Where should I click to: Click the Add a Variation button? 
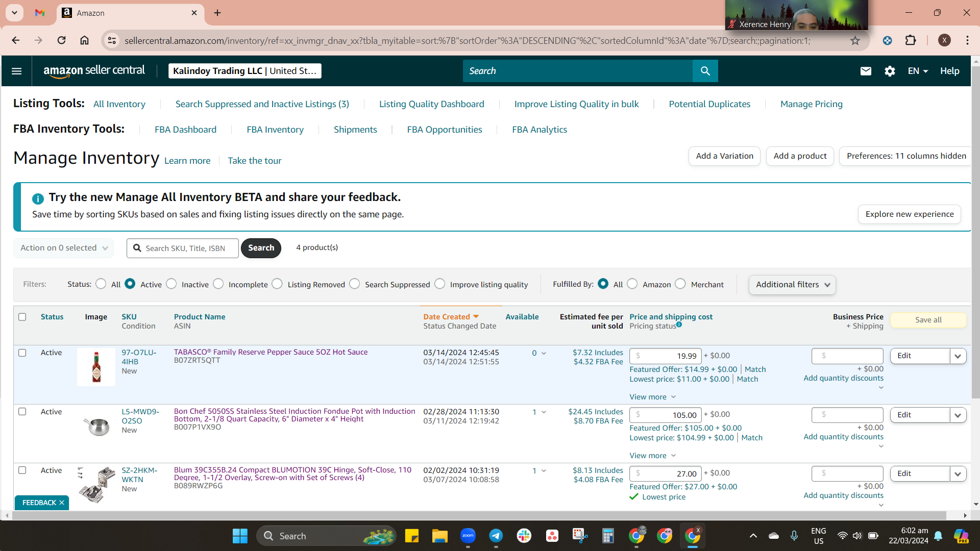pos(725,156)
